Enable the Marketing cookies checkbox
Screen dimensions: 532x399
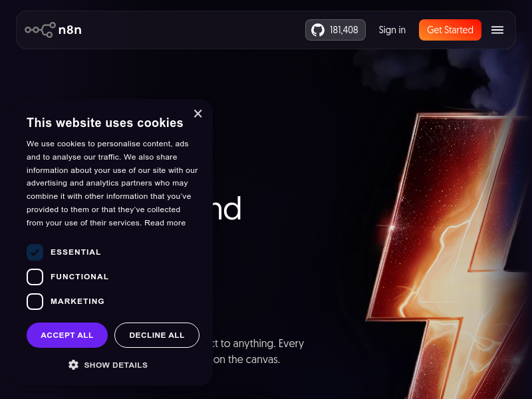[35, 301]
